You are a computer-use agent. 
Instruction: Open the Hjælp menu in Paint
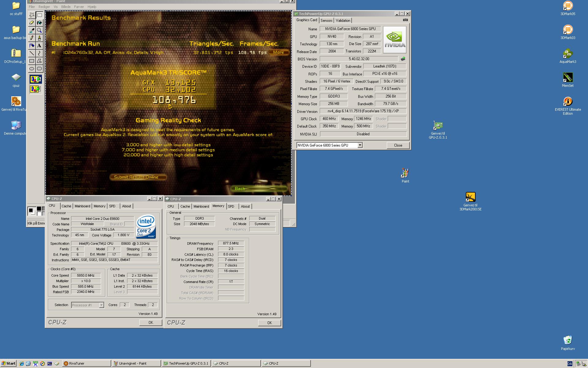92,6
